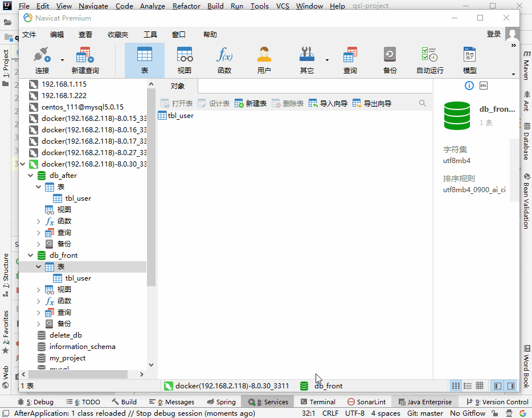Click 打开表 open table button

point(177,103)
